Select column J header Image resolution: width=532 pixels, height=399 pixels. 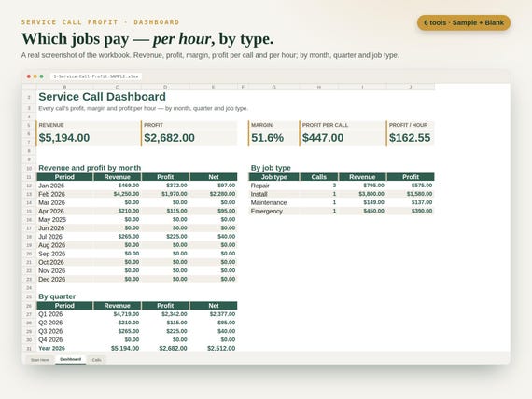click(x=410, y=87)
